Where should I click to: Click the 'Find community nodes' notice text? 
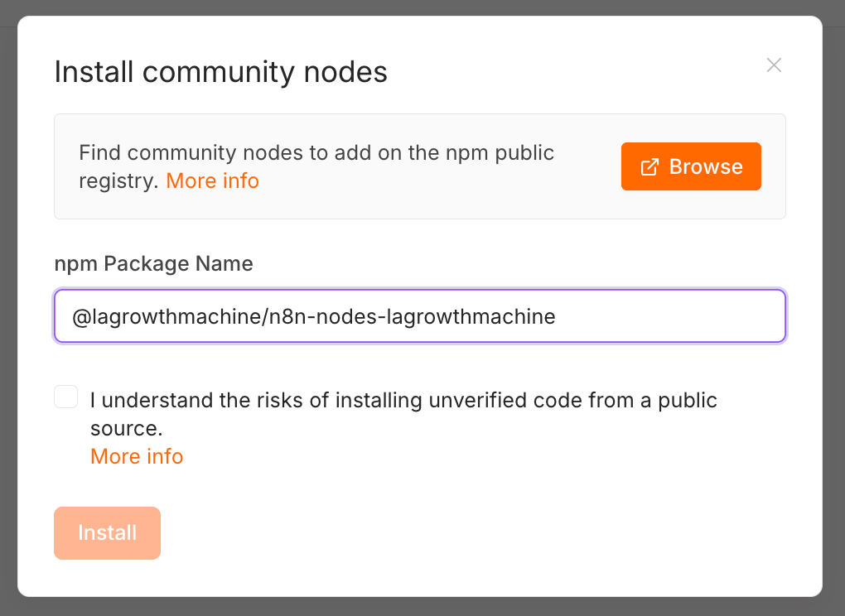(316, 166)
